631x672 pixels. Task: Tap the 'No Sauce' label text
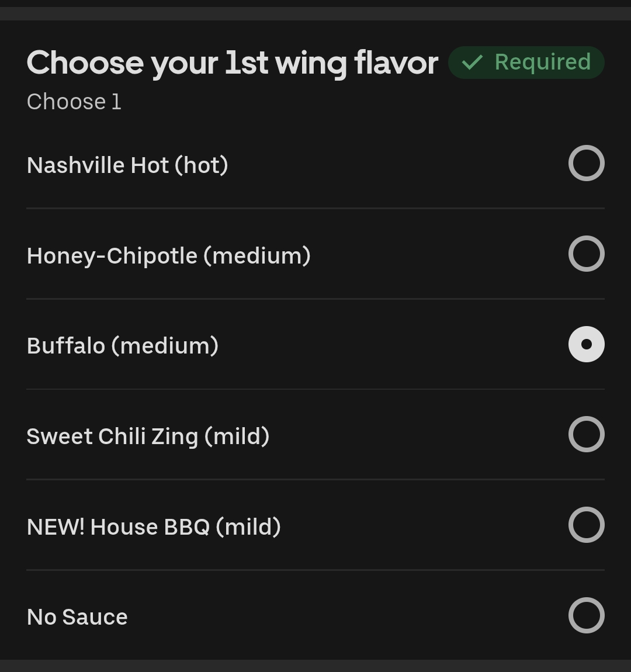pyautogui.click(x=77, y=617)
